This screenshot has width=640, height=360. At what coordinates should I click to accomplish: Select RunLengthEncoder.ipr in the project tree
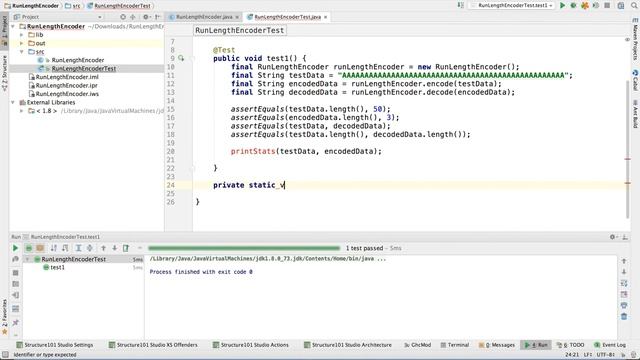tap(63, 85)
